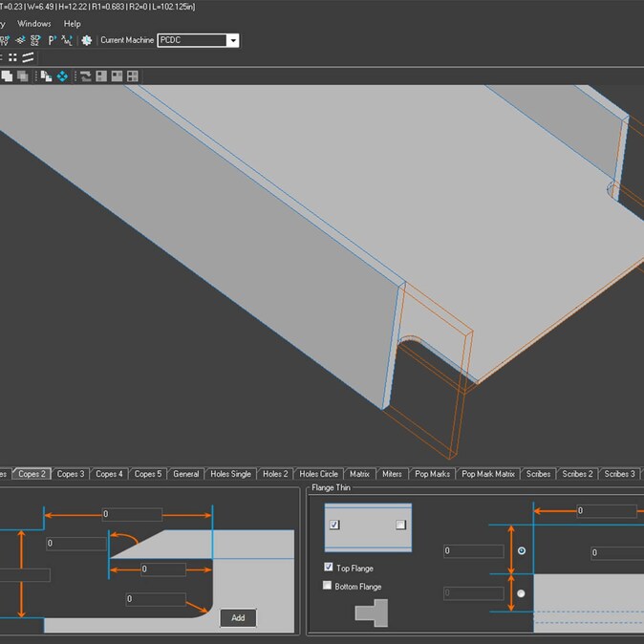644x644 pixels.
Task: Switch to the Holes 2 tab
Action: [275, 474]
